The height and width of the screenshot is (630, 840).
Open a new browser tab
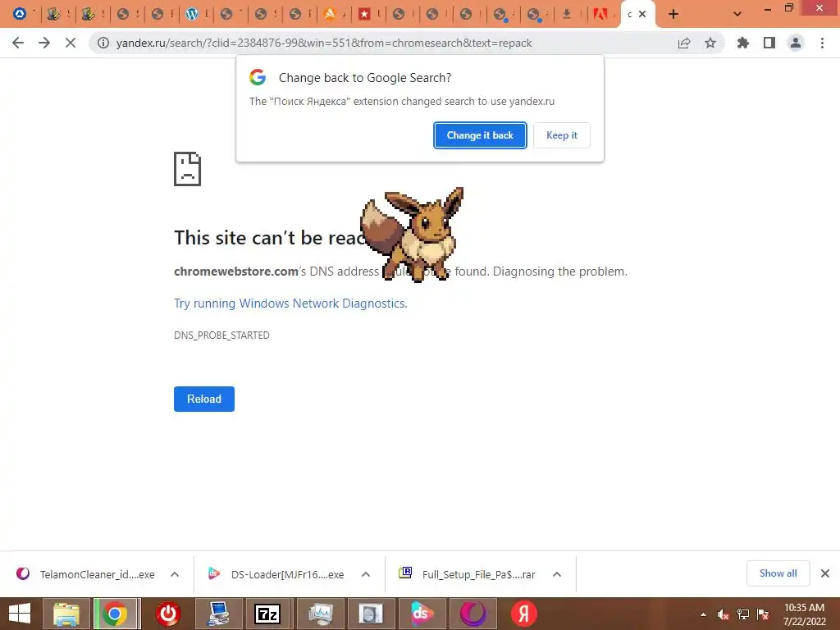point(673,14)
